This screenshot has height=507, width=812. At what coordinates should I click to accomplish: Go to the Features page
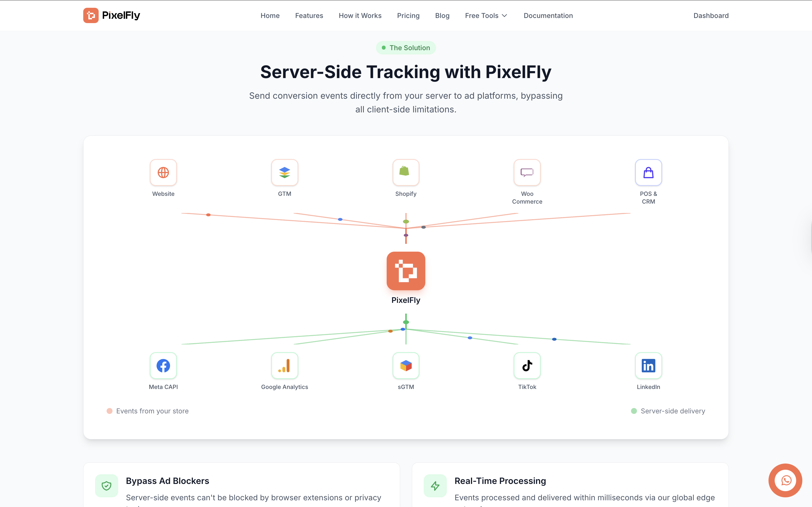pos(309,16)
